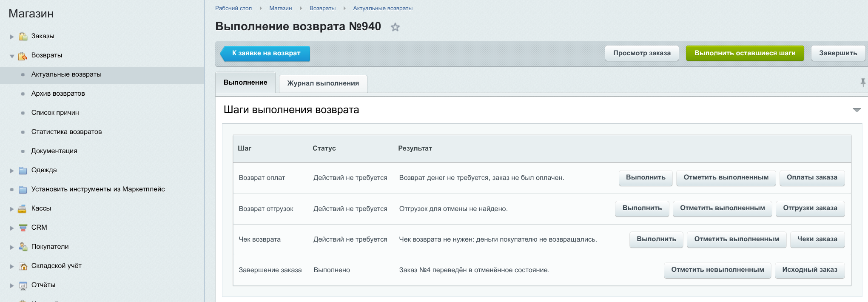This screenshot has width=868, height=302.
Task: Click the Выполнено status text
Action: [332, 270]
